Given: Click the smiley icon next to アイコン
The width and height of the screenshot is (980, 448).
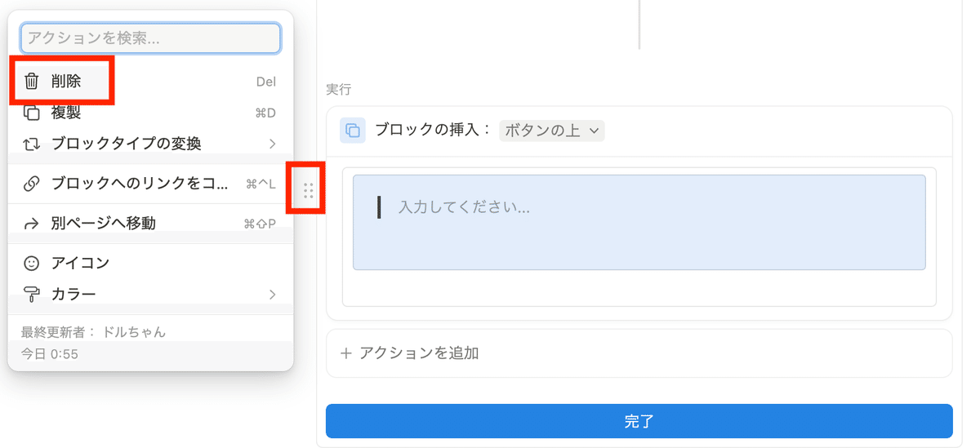Looking at the screenshot, I should tap(32, 263).
